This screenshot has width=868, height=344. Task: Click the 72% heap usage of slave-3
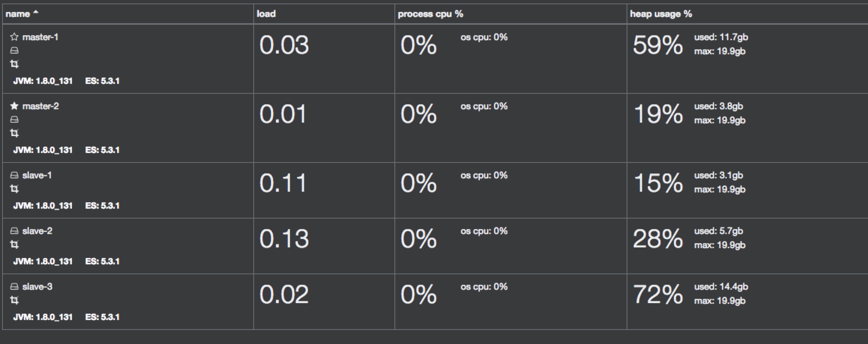coord(658,295)
